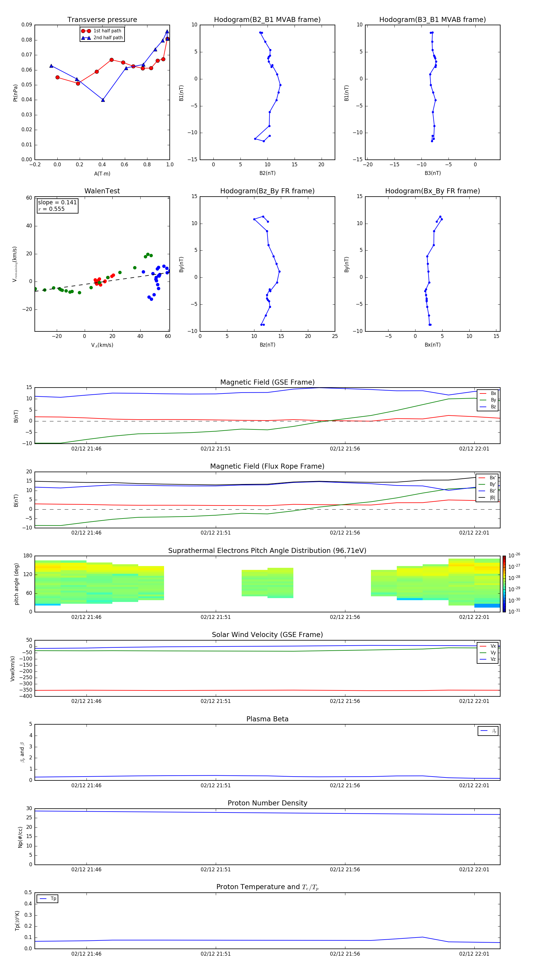Select the "1st half path" legend entry
535x980 pixels.
(x=102, y=31)
